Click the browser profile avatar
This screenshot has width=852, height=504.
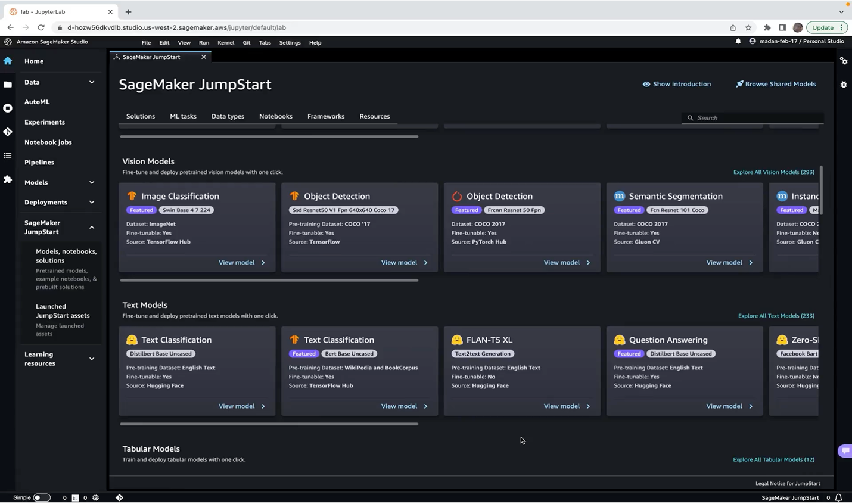point(798,27)
